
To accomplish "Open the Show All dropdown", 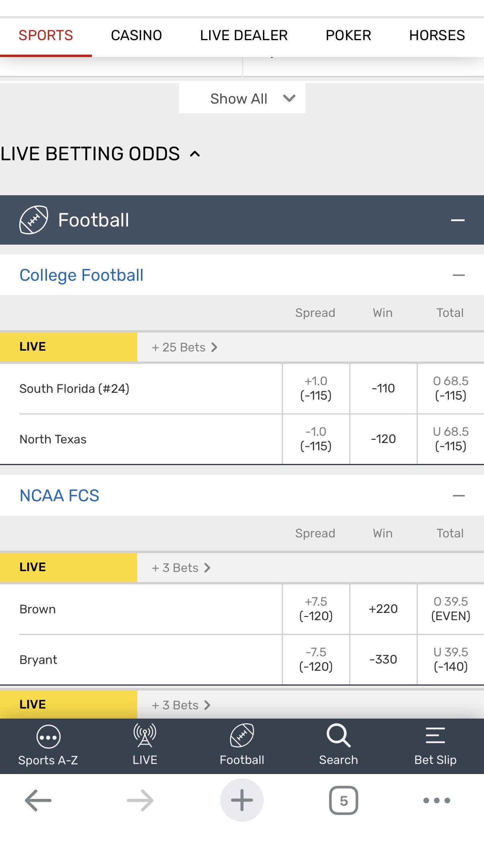I will click(x=242, y=98).
